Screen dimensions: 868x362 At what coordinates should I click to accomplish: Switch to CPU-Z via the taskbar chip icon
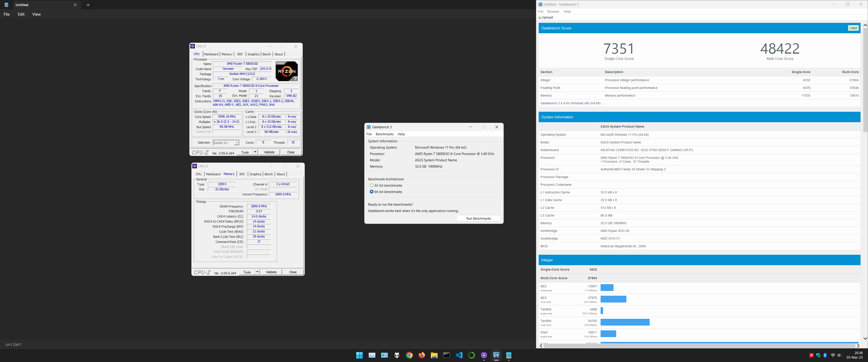484,355
